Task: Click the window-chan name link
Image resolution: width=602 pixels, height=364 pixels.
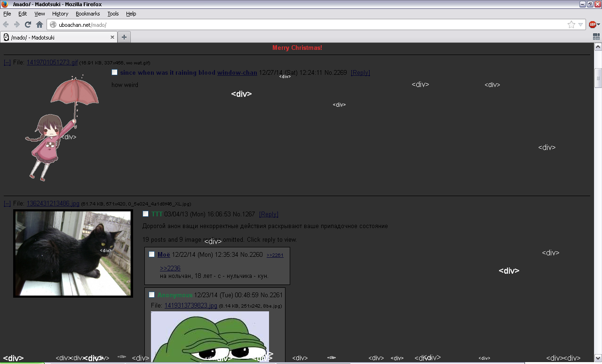Action: tap(237, 73)
